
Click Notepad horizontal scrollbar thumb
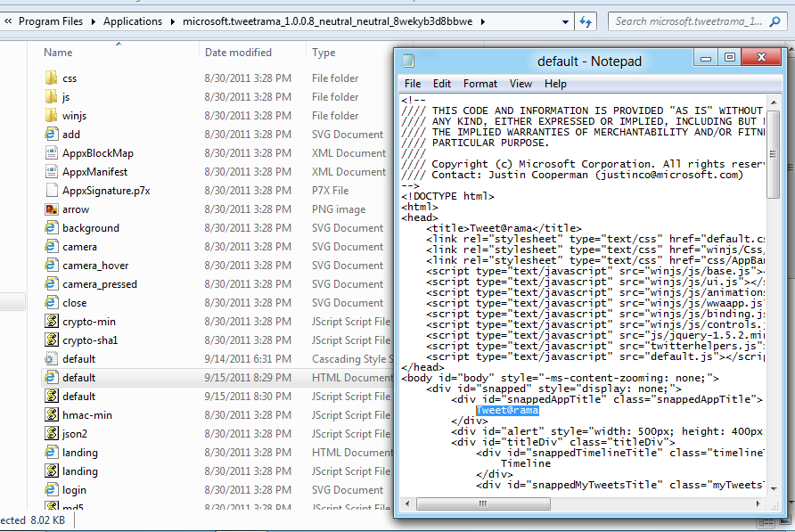pos(483,503)
